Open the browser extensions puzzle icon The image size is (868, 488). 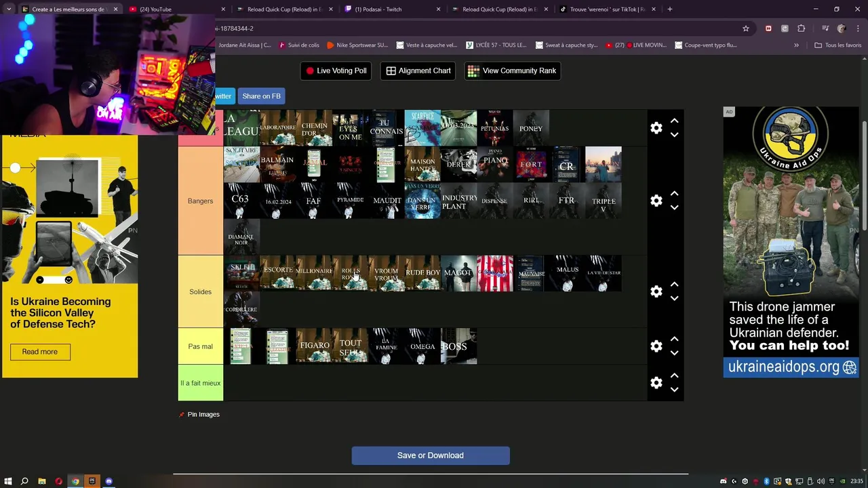802,28
